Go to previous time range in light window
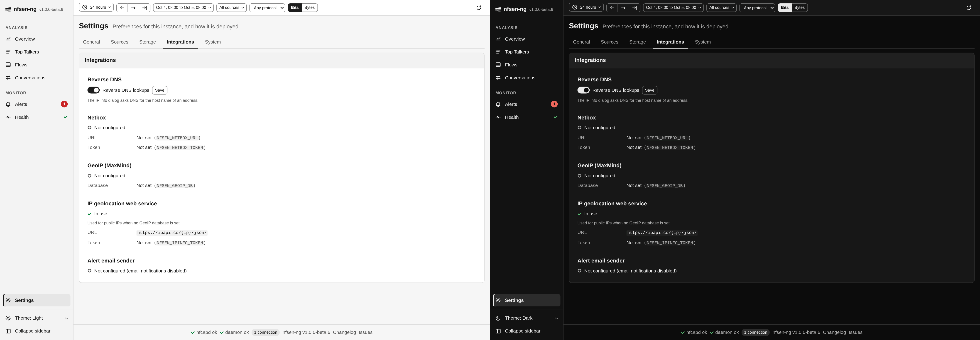The width and height of the screenshot is (980, 340). click(122, 8)
